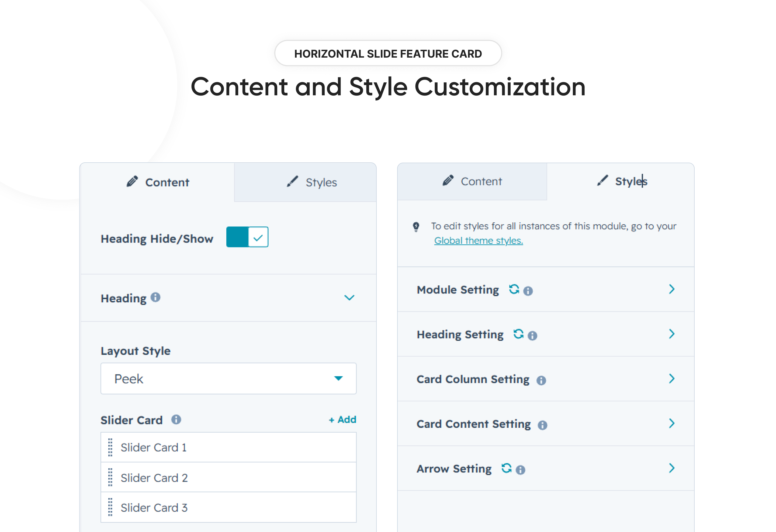The height and width of the screenshot is (532, 776).
Task: Click pencil icon on left panel Content tab
Action: point(132,181)
